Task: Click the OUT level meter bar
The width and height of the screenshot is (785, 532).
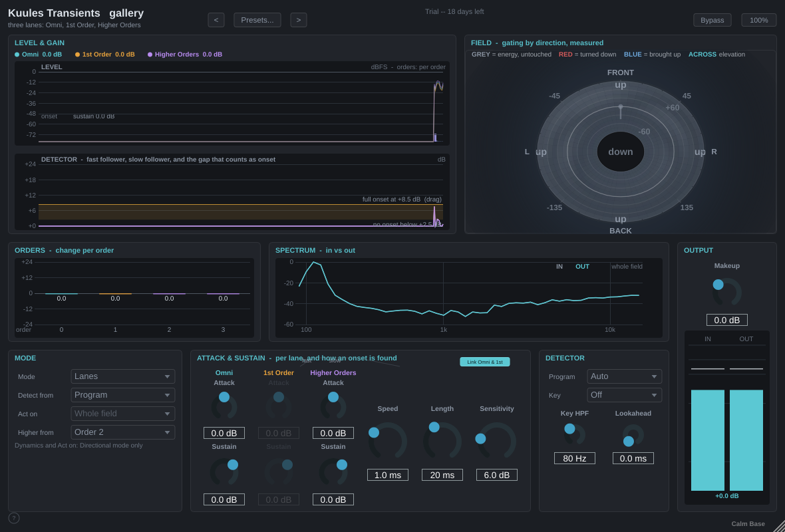Action: tap(746, 440)
